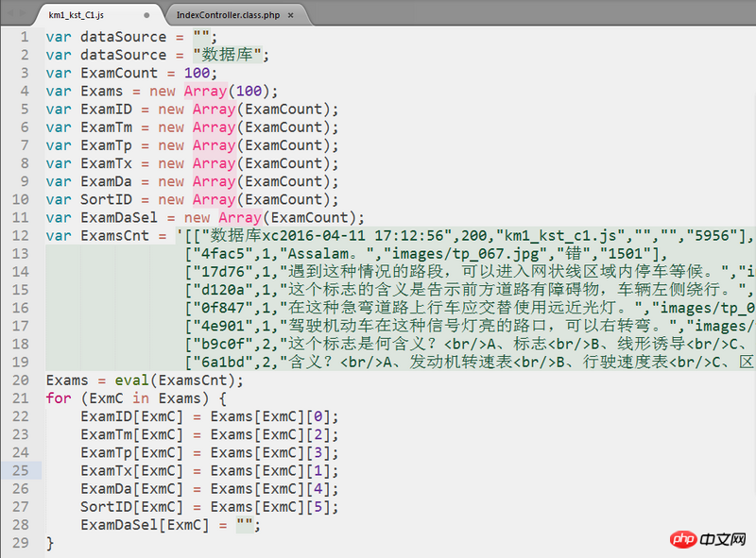Click the unsaved dot on km1_kst_C1.js tab
This screenshot has width=756, height=558.
click(146, 16)
